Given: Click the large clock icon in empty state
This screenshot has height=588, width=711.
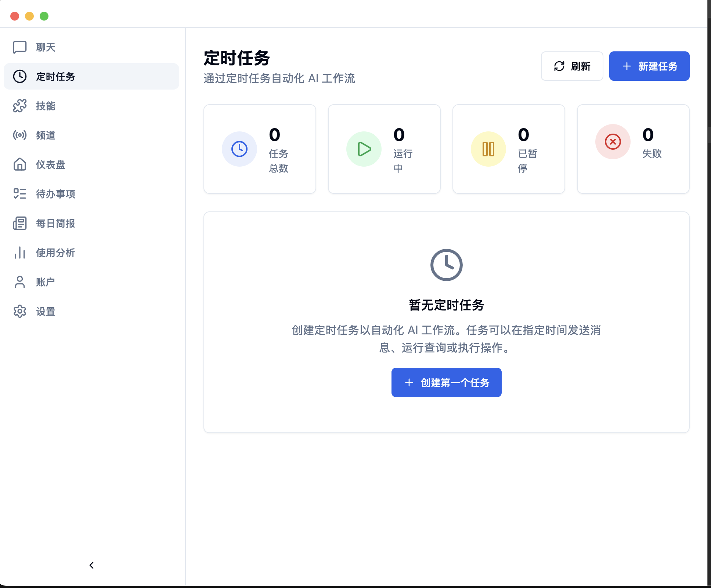Looking at the screenshot, I should coord(446,264).
